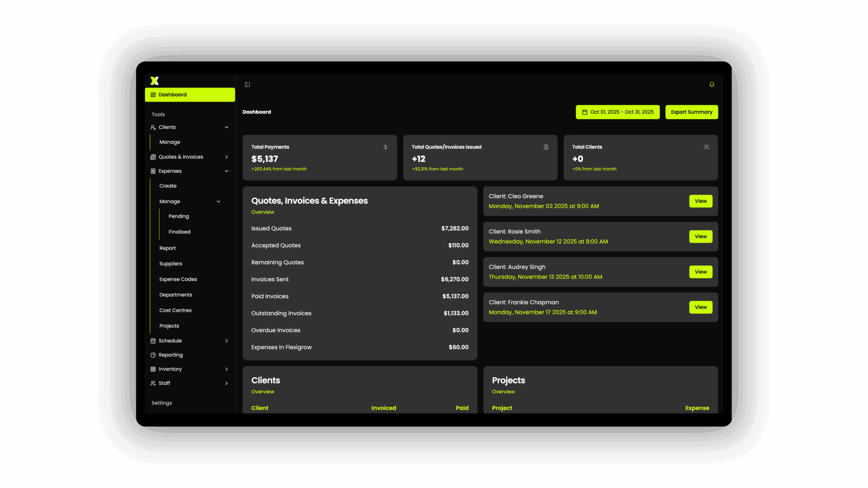Click the Reporting pie chart icon

(x=153, y=355)
